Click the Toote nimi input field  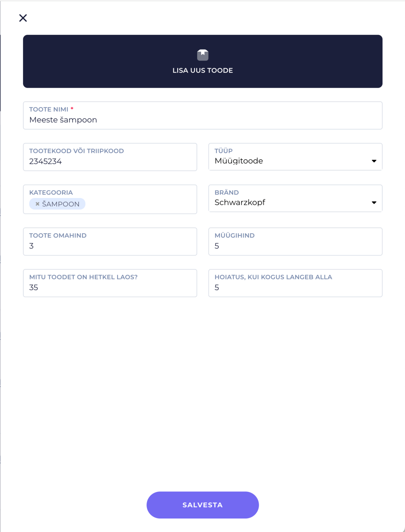pyautogui.click(x=202, y=115)
